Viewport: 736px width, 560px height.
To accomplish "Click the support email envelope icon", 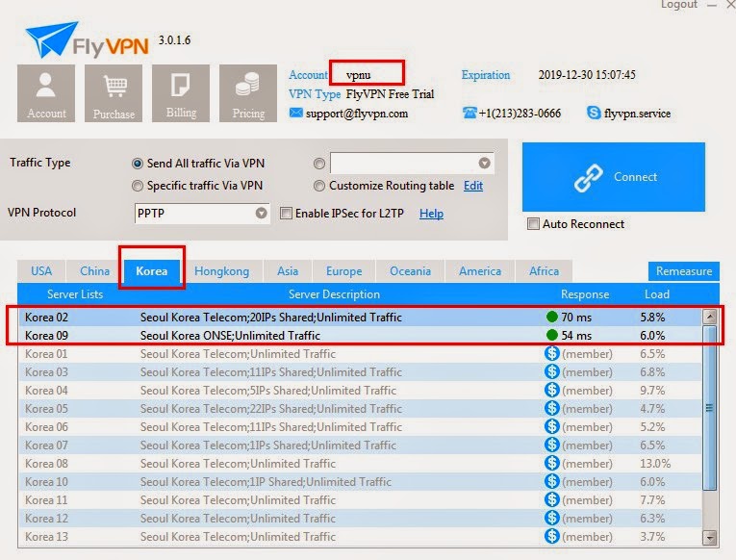I will [295, 113].
